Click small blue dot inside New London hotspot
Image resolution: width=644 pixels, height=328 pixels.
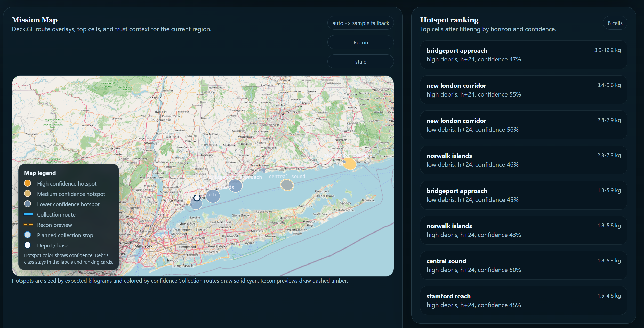(x=344, y=162)
